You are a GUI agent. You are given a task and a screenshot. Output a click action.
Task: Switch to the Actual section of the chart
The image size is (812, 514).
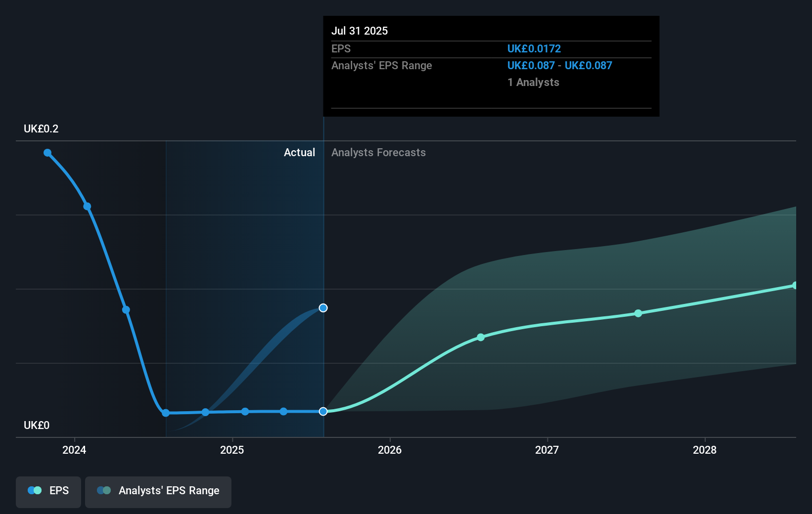[x=300, y=152]
